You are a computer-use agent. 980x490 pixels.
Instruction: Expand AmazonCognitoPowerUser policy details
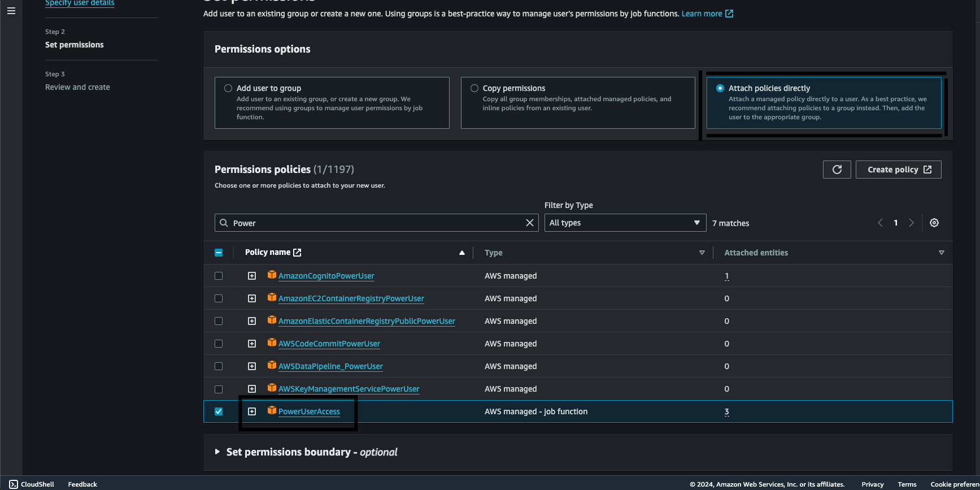pos(252,276)
